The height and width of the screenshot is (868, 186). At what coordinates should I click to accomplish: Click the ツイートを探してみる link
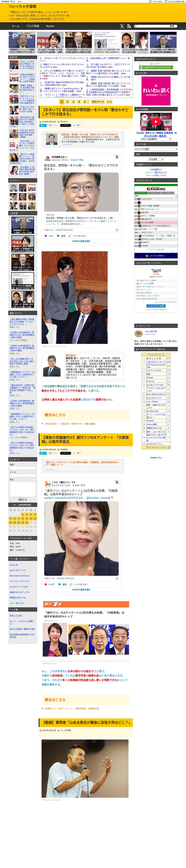click(x=156, y=175)
